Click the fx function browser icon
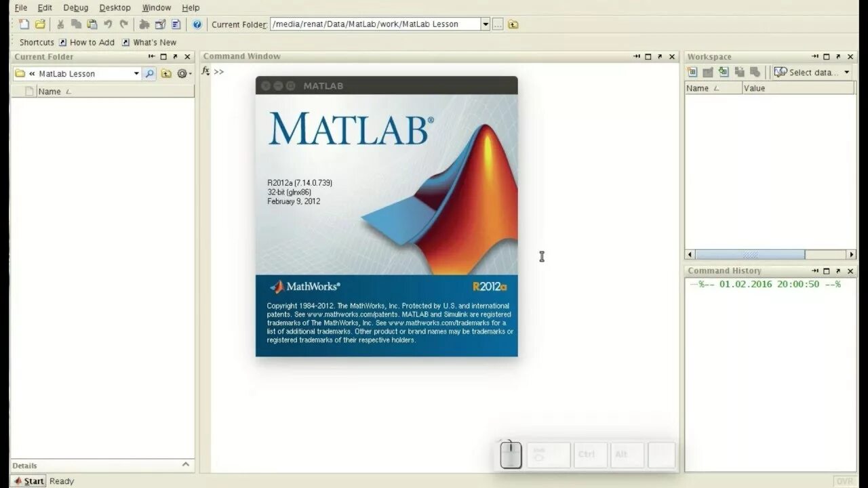This screenshot has height=488, width=868. pyautogui.click(x=205, y=71)
